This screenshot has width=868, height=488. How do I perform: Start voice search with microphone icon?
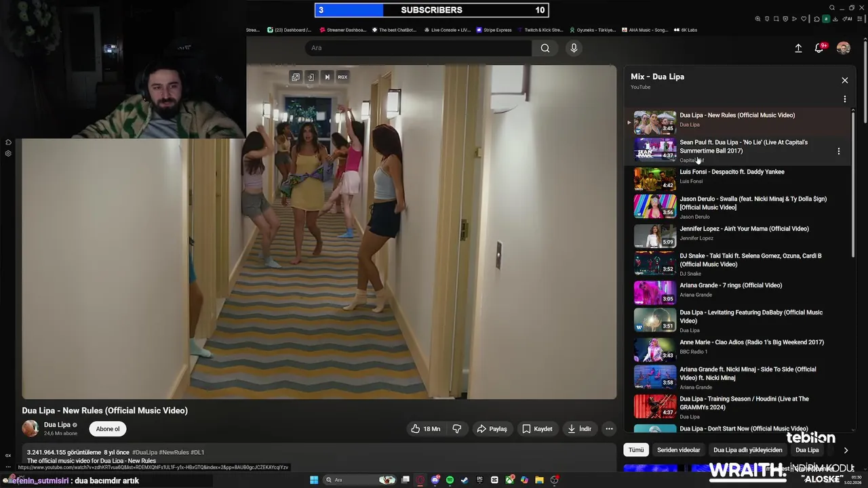coord(574,48)
